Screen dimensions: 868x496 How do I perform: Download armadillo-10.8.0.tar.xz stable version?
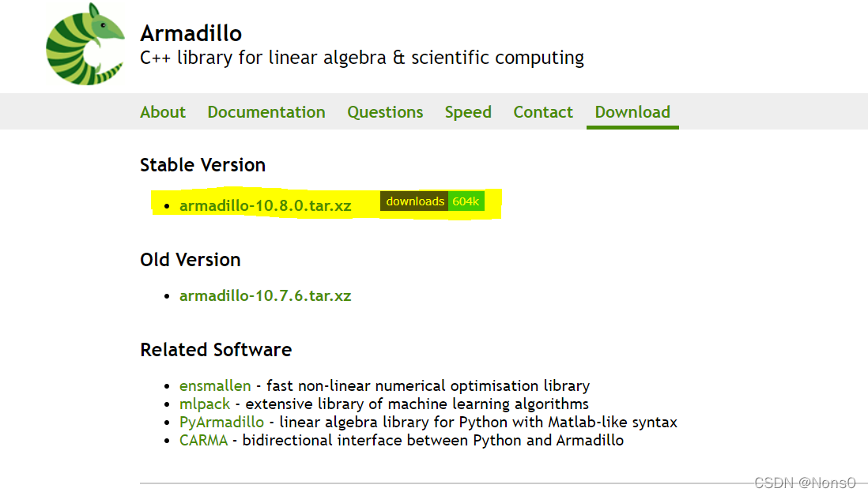click(x=265, y=206)
